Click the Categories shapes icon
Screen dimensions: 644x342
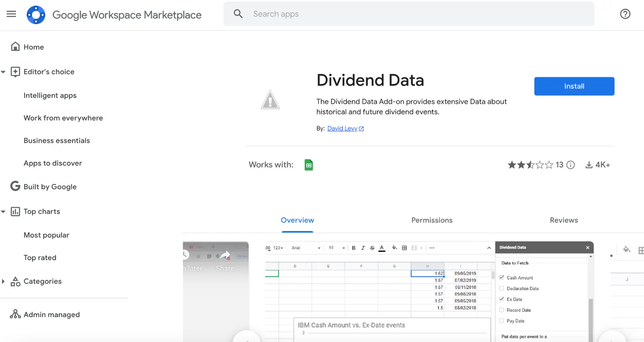(x=15, y=281)
